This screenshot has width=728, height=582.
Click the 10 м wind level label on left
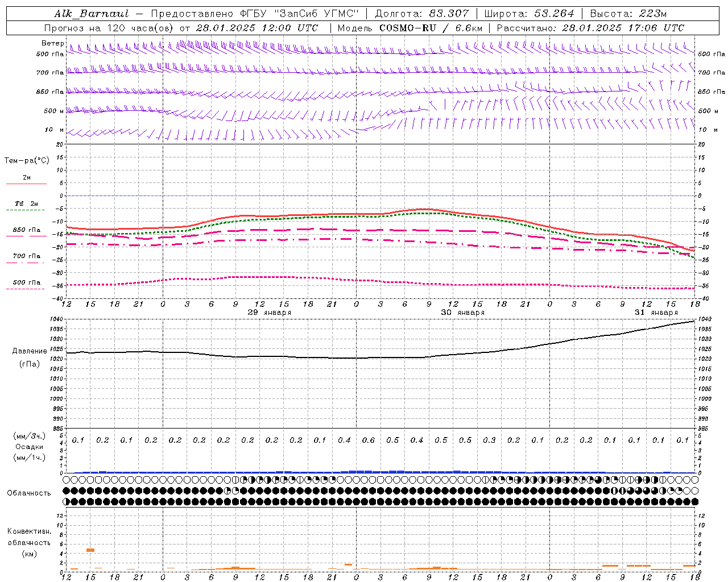(55, 130)
